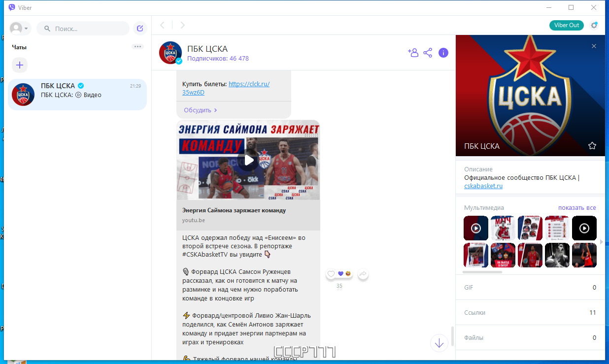The height and width of the screenshot is (364, 609).
Task: Open the new message composer icon
Action: coord(139,28)
